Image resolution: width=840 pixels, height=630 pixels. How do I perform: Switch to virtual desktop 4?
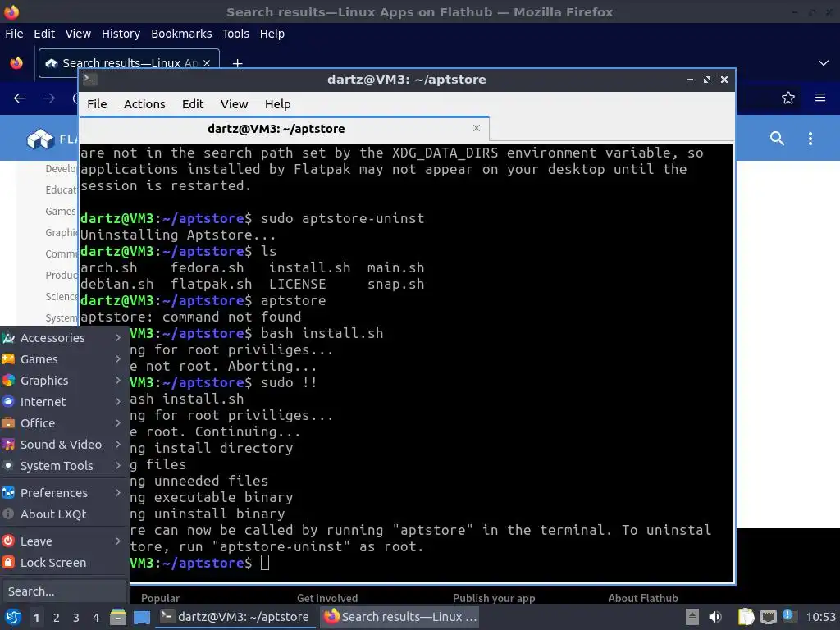96,618
